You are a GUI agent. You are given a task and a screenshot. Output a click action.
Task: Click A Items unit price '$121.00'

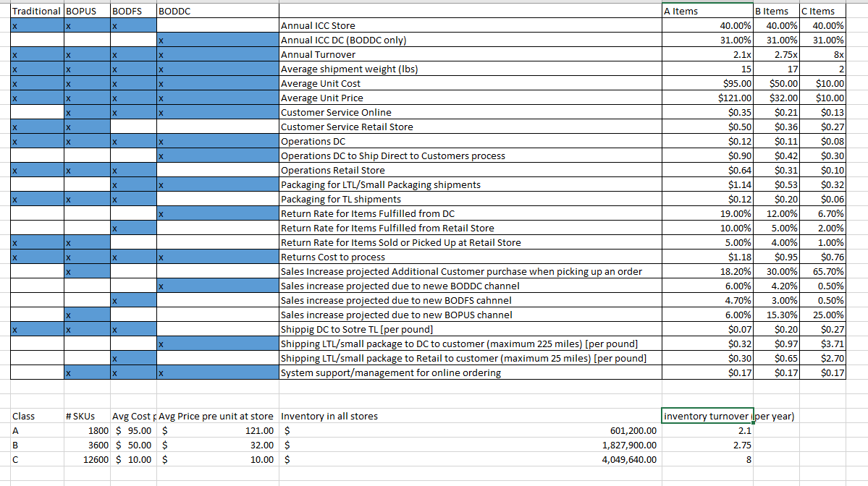[707, 98]
